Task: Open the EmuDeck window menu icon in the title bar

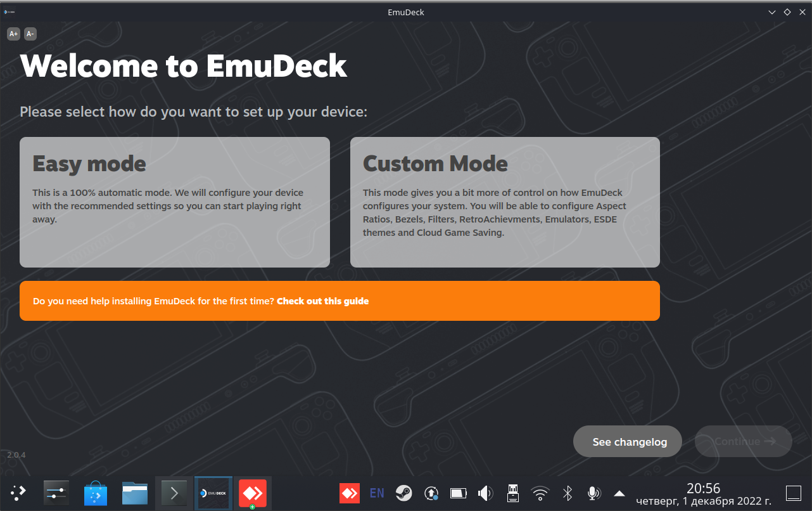Action: 10,12
